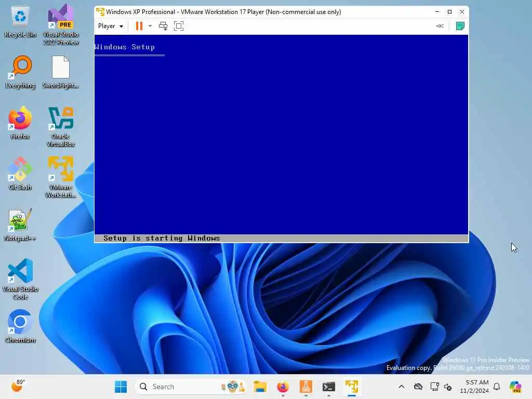
Task: Show hidden system tray icons
Action: click(402, 387)
